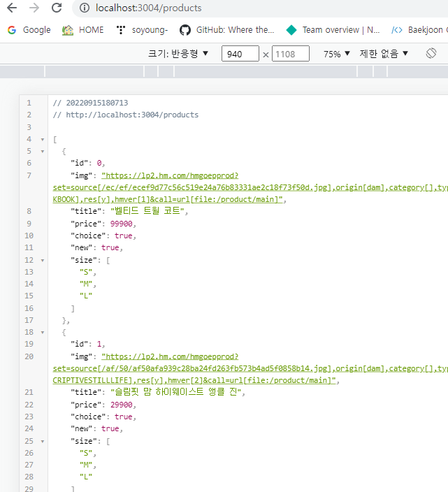
Task: Click the "M" value on line 27
Action: click(x=86, y=465)
